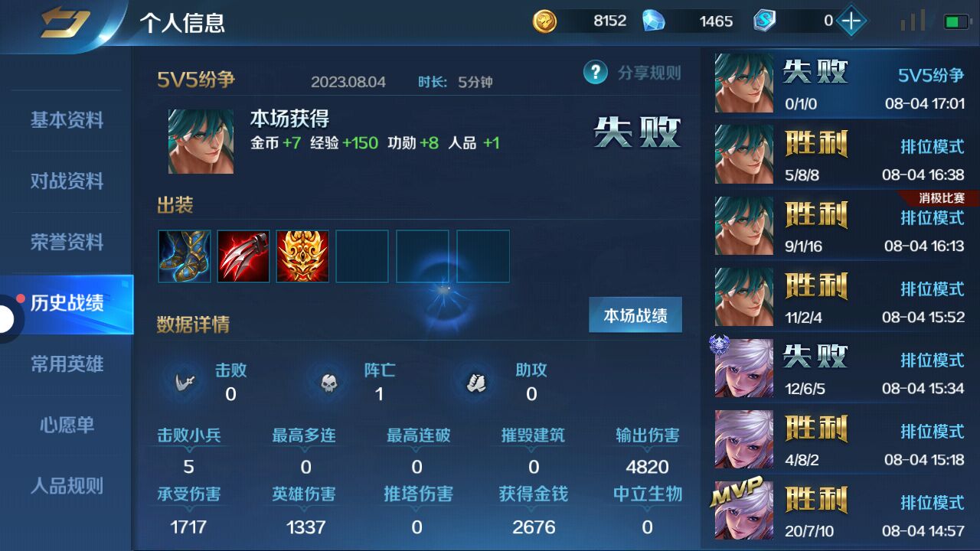Click the question mark help icon

click(x=596, y=73)
